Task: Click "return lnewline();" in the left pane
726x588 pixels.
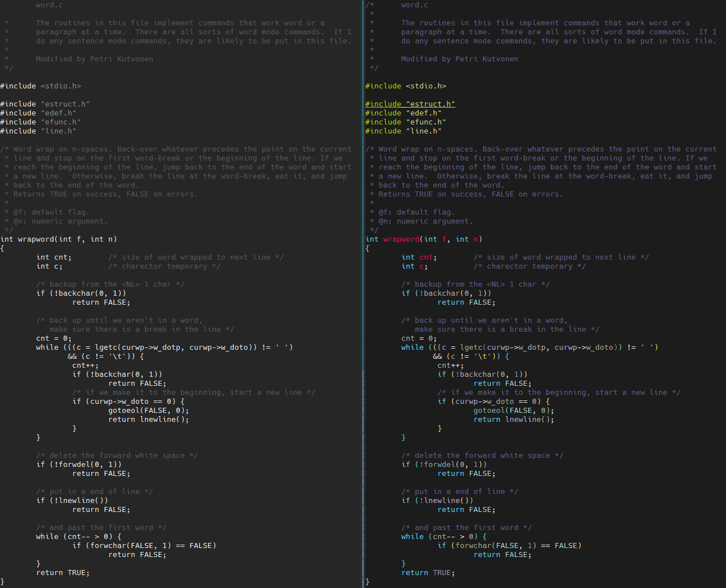Action: 149,420
